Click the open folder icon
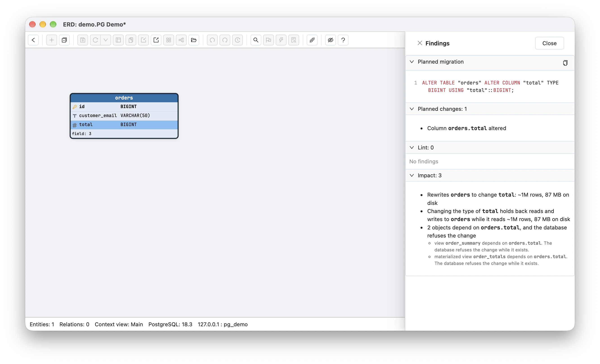The width and height of the screenshot is (600, 364). tap(194, 40)
